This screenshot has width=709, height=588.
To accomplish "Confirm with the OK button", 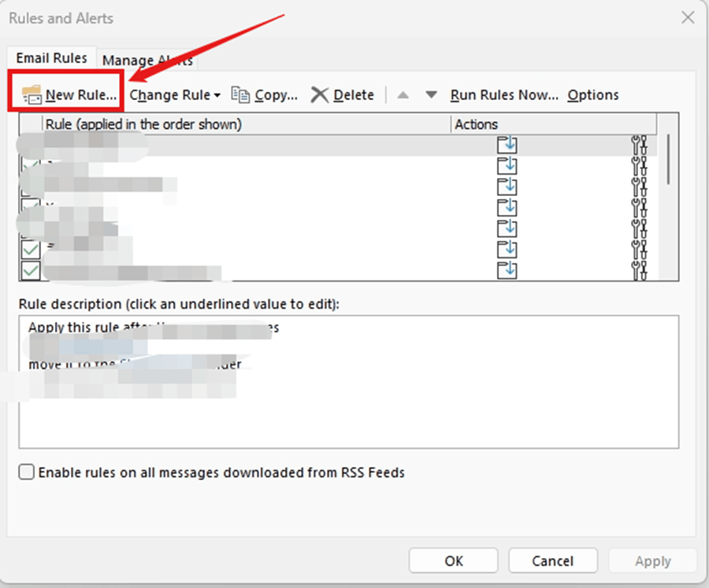I will [x=454, y=561].
